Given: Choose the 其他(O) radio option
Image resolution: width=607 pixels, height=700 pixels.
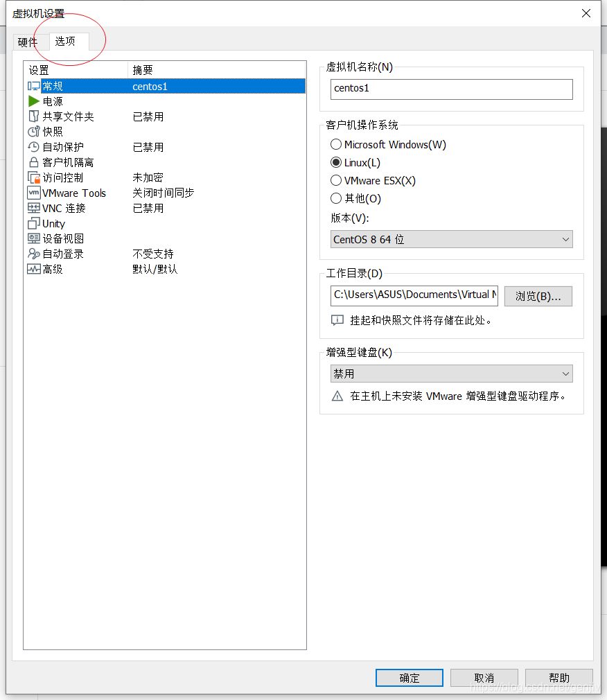Looking at the screenshot, I should click(336, 198).
